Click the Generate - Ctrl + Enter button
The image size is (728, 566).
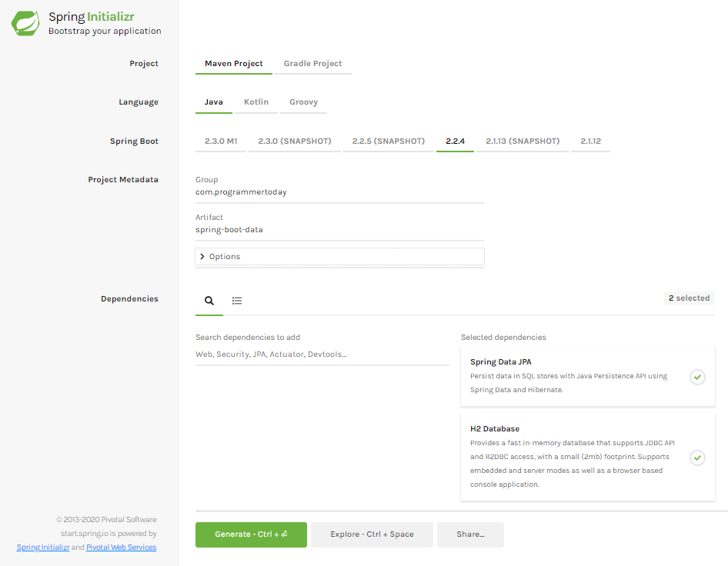click(251, 534)
